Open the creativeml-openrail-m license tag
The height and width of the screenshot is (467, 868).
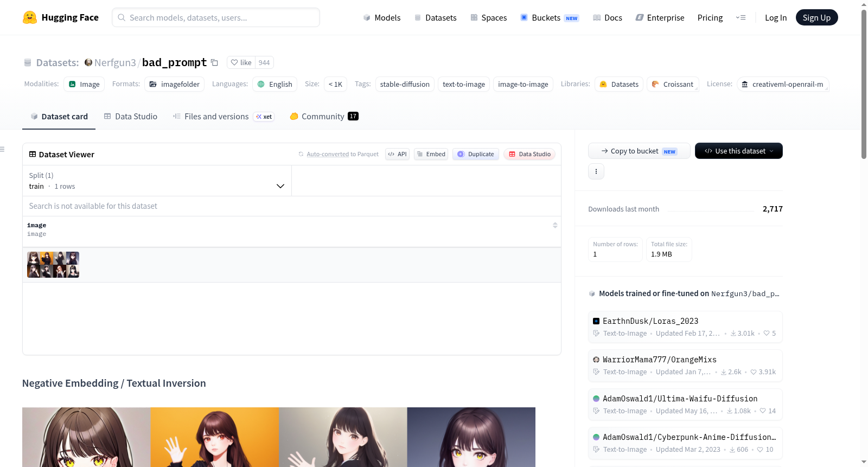783,84
